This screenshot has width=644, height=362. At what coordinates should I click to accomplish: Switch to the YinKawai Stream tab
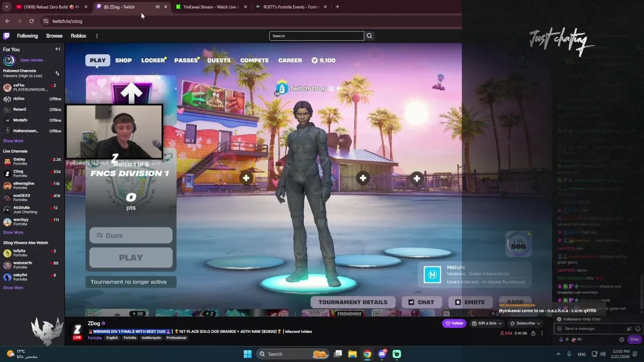(x=210, y=7)
